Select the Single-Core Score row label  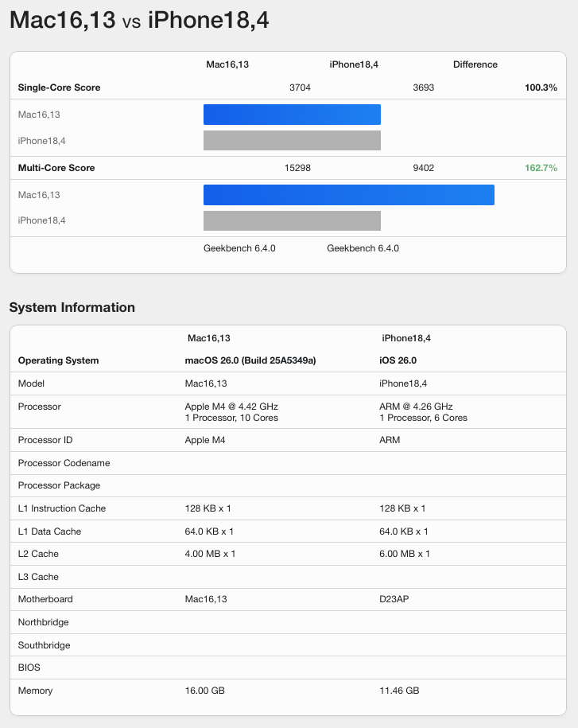pos(59,88)
